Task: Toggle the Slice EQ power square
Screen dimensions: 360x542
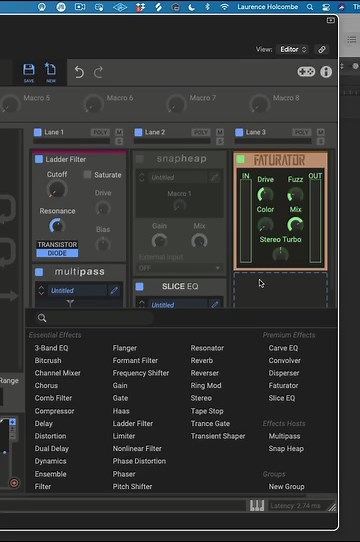Action: [140, 287]
